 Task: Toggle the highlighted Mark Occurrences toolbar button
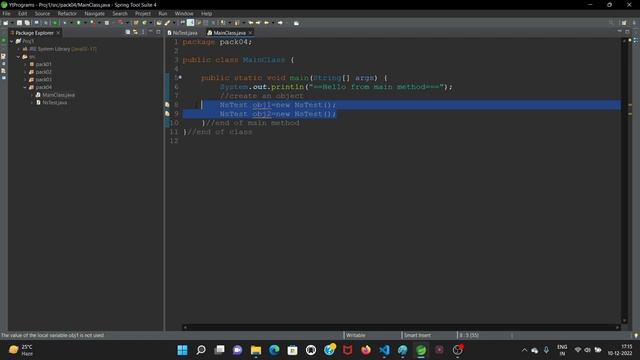click(x=190, y=23)
